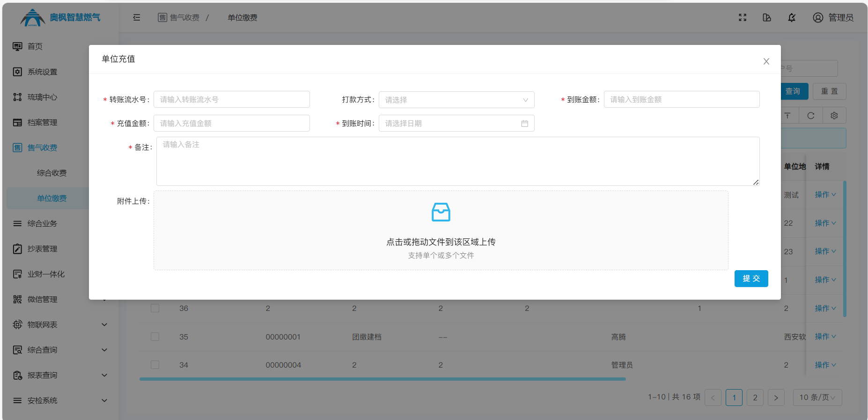868x420 pixels.
Task: Open 操作 dropdown in row 34
Action: pos(825,365)
